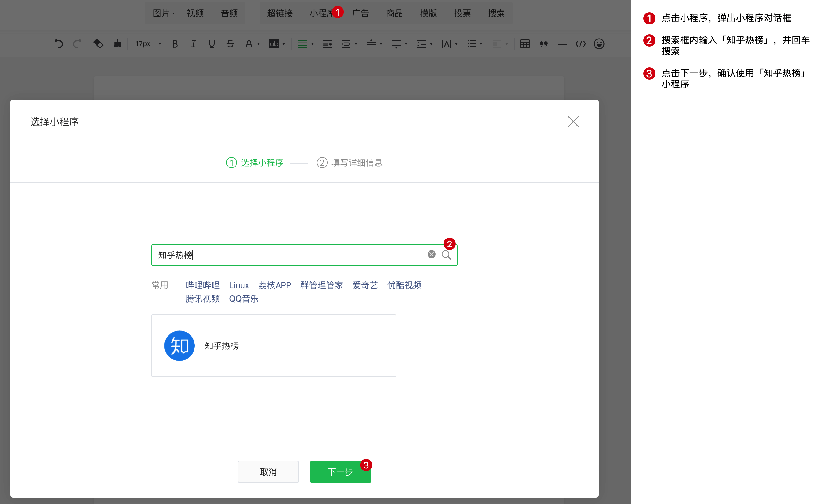The image size is (827, 504).
Task: Click the 模版 menu item
Action: click(x=428, y=13)
